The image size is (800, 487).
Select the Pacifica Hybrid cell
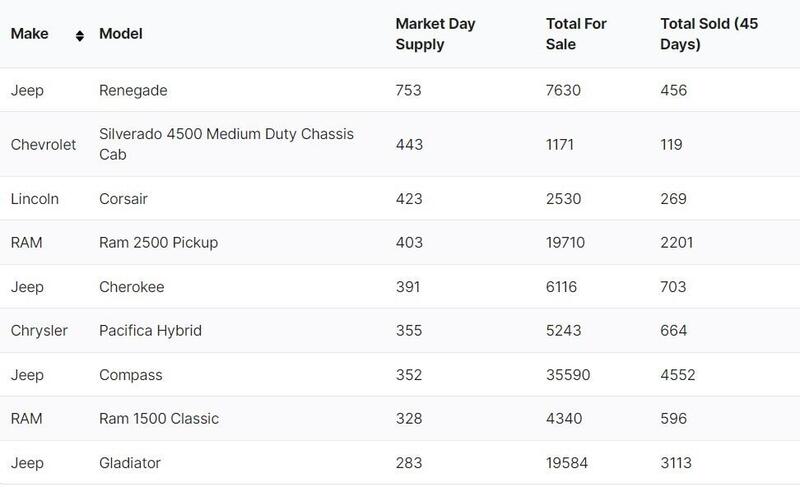tap(150, 331)
